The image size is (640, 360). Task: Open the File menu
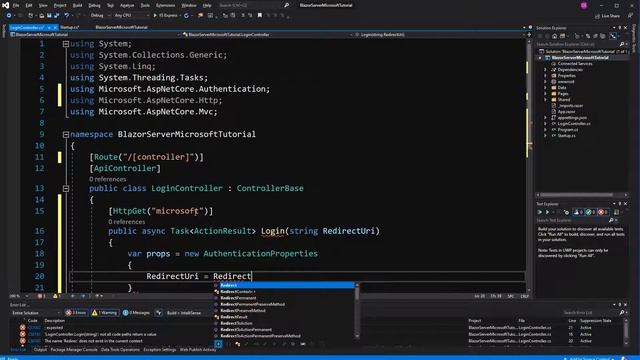(x=16, y=5)
